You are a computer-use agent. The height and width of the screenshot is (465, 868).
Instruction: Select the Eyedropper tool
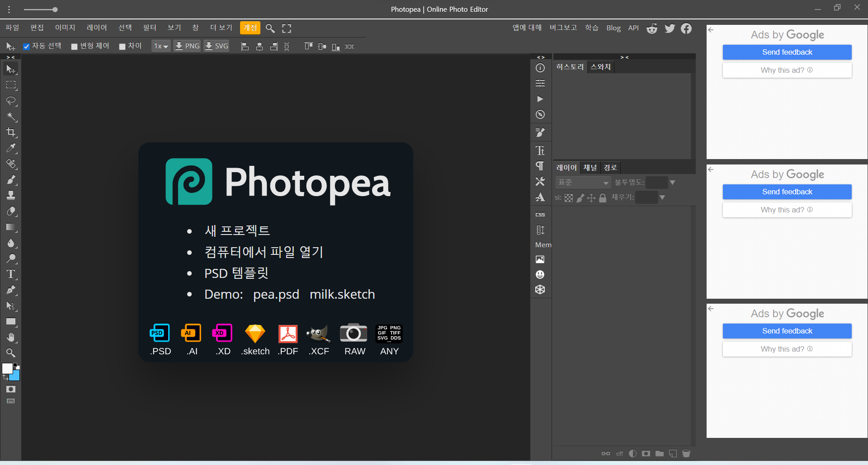click(x=11, y=148)
